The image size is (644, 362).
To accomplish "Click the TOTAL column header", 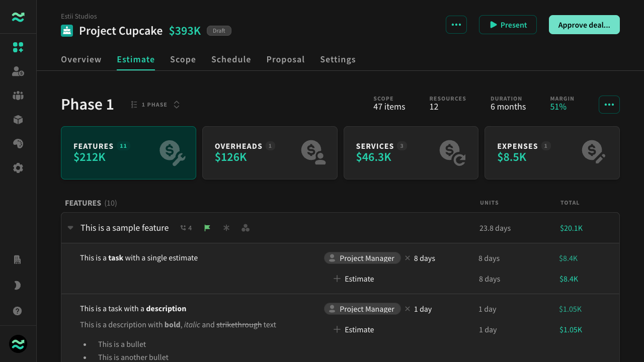I will tap(570, 203).
